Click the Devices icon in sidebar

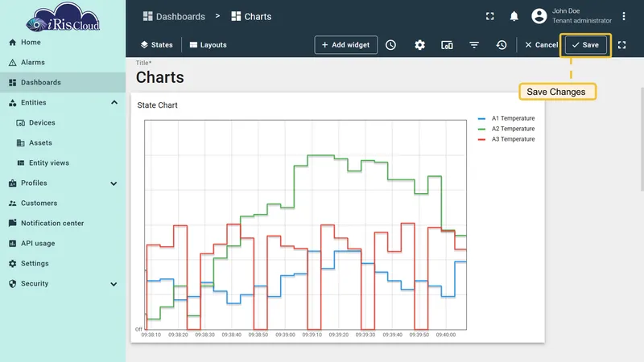(x=21, y=123)
